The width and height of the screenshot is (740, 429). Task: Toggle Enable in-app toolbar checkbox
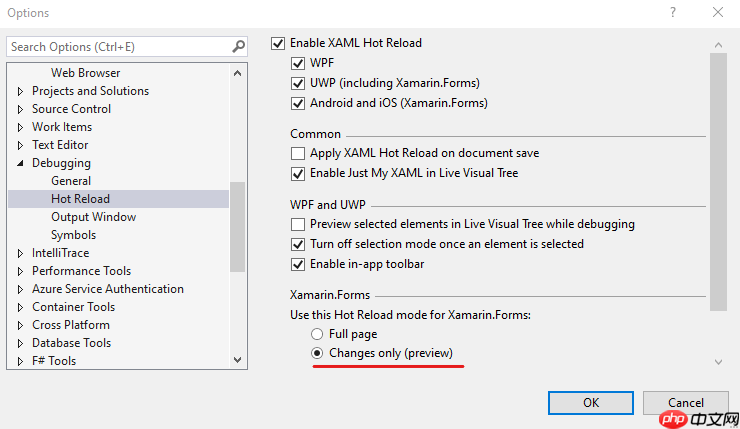pos(298,264)
